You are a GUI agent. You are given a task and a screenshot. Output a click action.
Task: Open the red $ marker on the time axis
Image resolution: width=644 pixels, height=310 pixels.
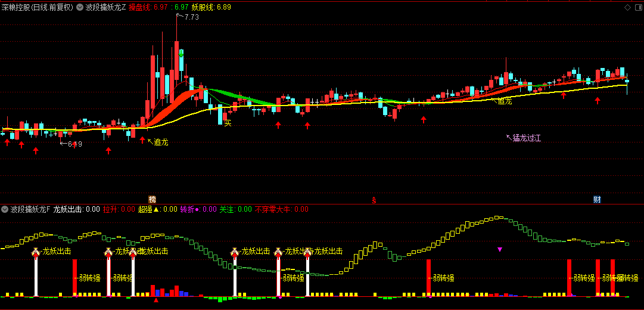[x=374, y=200]
